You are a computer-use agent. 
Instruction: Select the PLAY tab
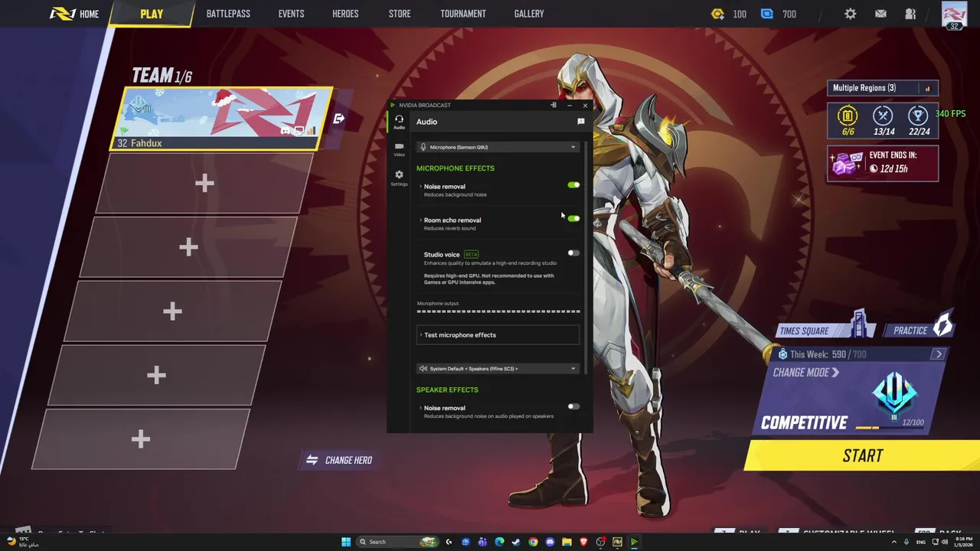point(152,14)
